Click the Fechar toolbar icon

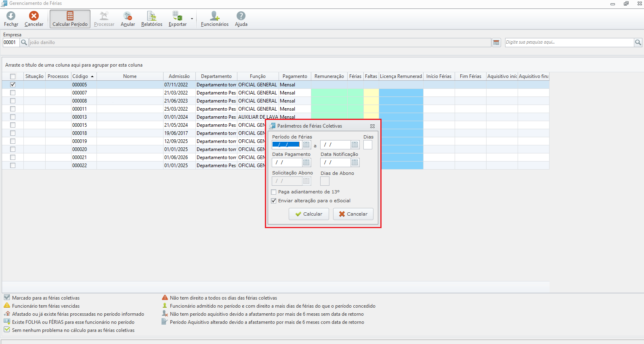pos(11,16)
